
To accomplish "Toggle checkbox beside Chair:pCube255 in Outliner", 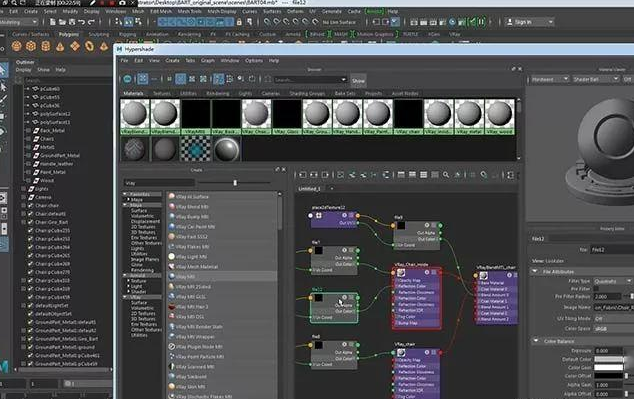I will (x=30, y=230).
